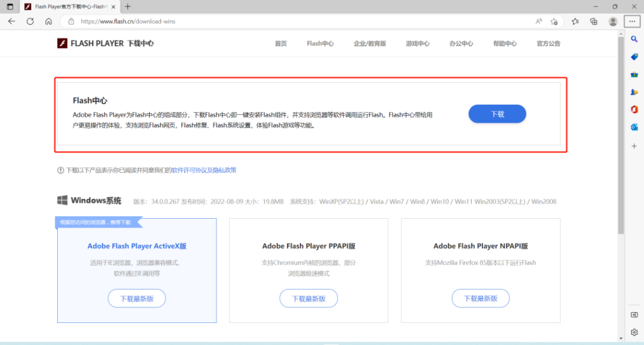
Task: Add a sidebar app with plus icon
Action: 634,146
